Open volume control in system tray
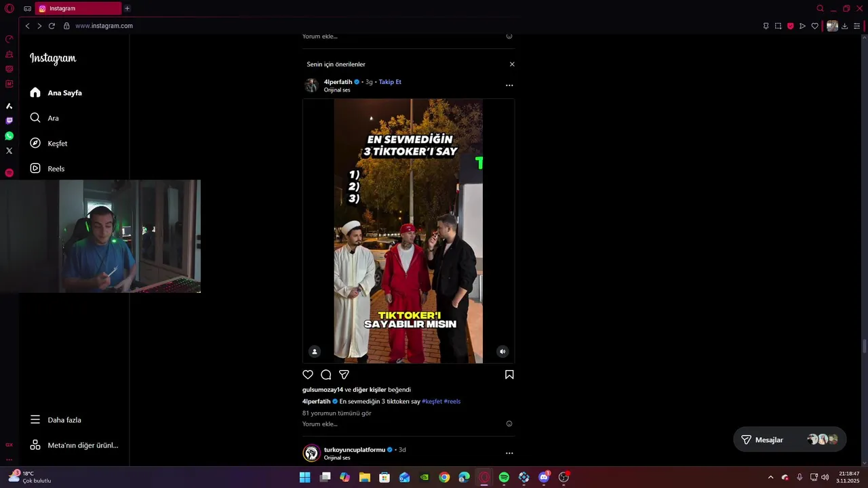 [825, 477]
